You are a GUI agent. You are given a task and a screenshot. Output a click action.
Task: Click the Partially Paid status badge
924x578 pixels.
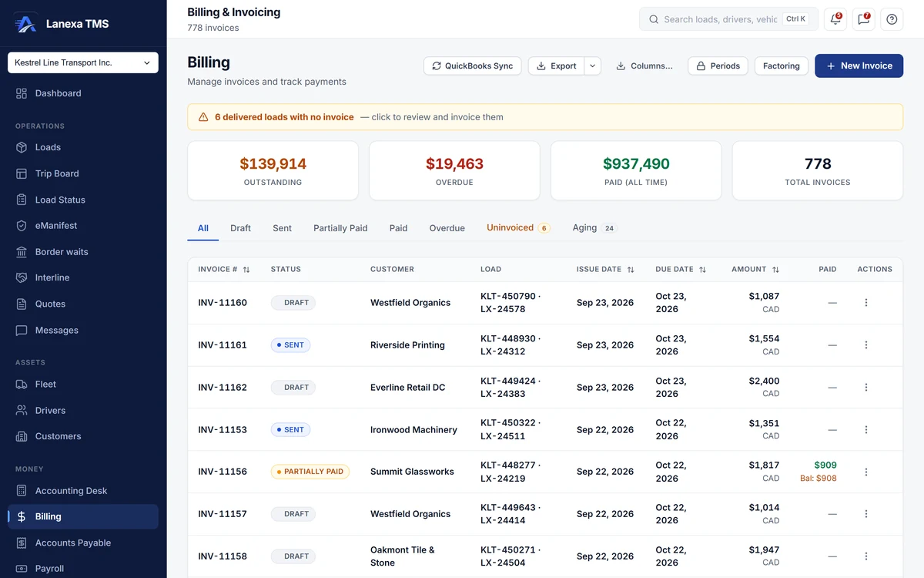point(310,472)
